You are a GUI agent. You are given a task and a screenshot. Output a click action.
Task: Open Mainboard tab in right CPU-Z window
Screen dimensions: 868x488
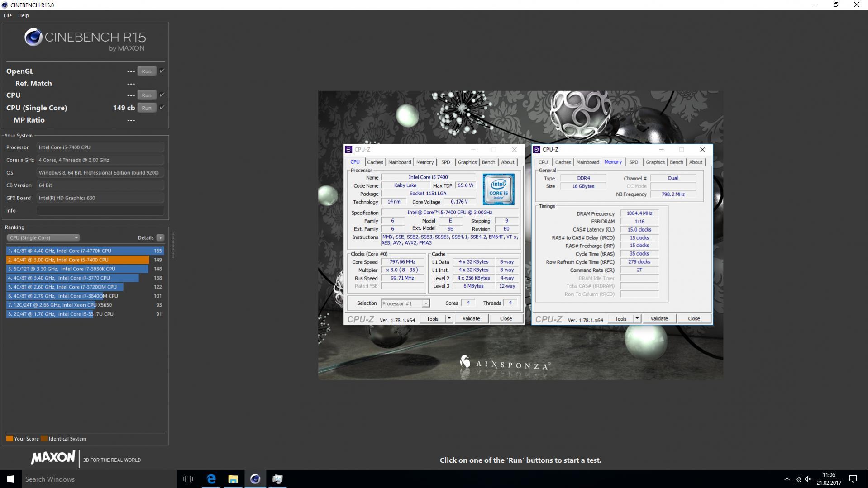click(588, 162)
